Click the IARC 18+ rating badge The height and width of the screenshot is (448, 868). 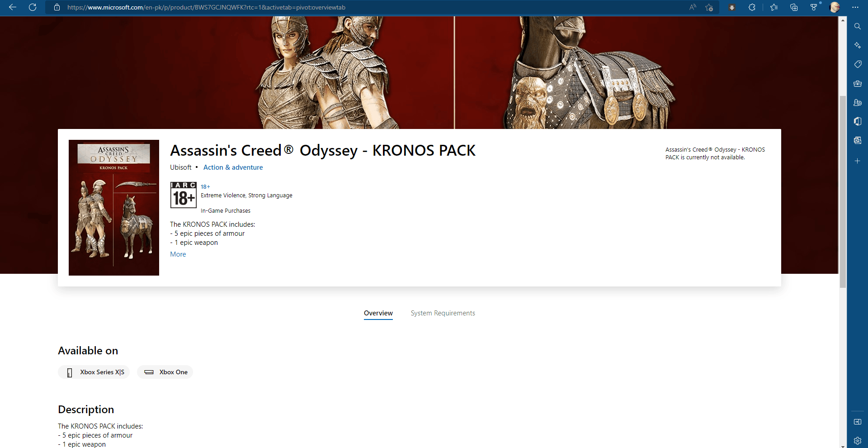tap(183, 195)
